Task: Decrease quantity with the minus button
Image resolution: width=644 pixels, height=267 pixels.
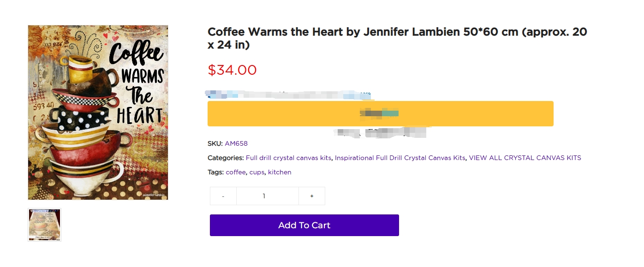Action: tap(223, 196)
